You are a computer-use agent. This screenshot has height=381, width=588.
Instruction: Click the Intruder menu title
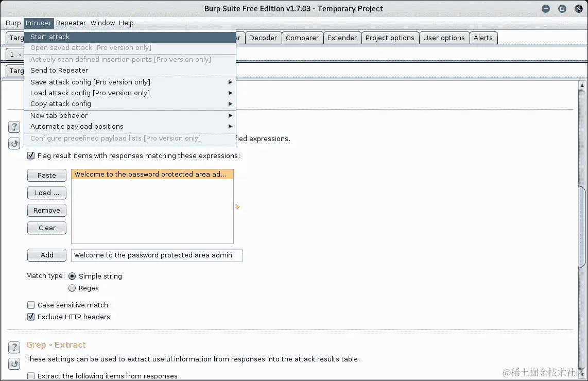(39, 23)
